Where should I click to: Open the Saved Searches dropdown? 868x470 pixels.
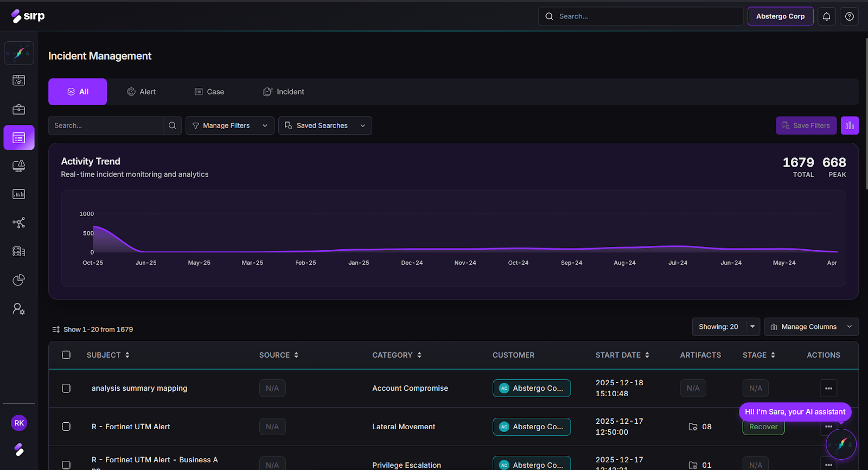[x=325, y=125]
